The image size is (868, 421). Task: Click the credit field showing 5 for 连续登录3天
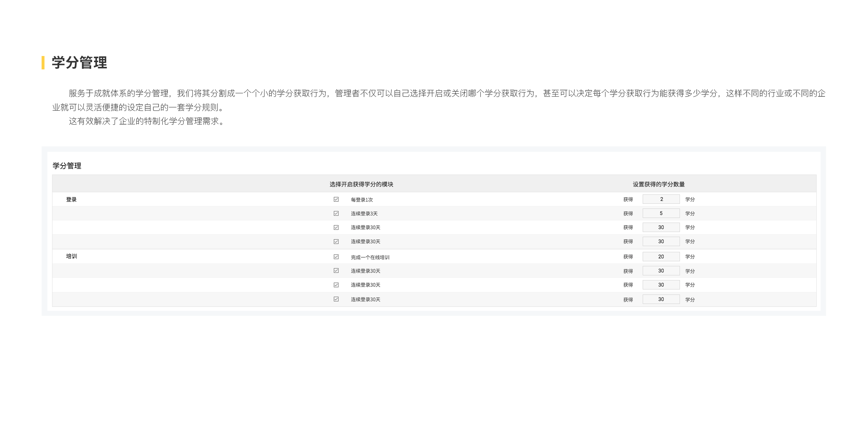point(661,213)
